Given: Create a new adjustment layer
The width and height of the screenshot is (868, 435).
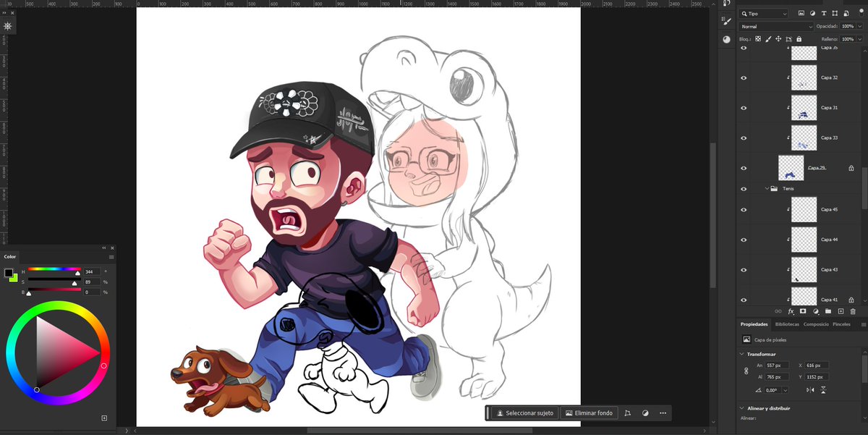Looking at the screenshot, I should 816,312.
